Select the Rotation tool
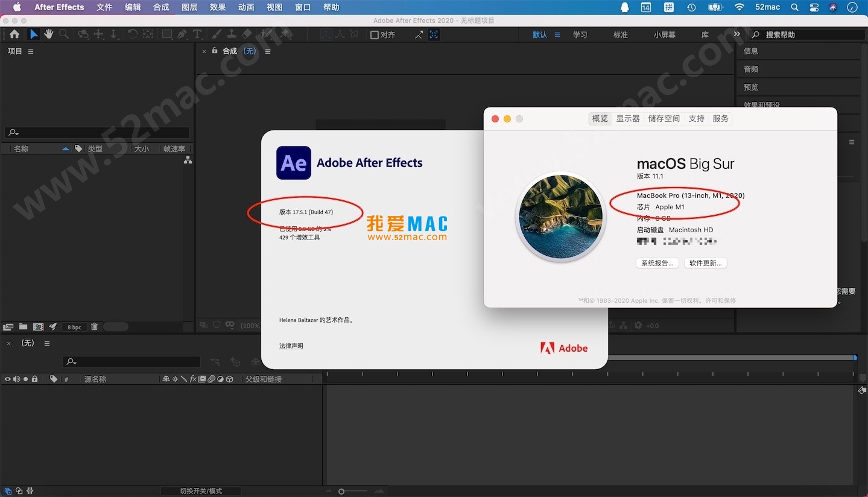868x497 pixels. pos(132,34)
